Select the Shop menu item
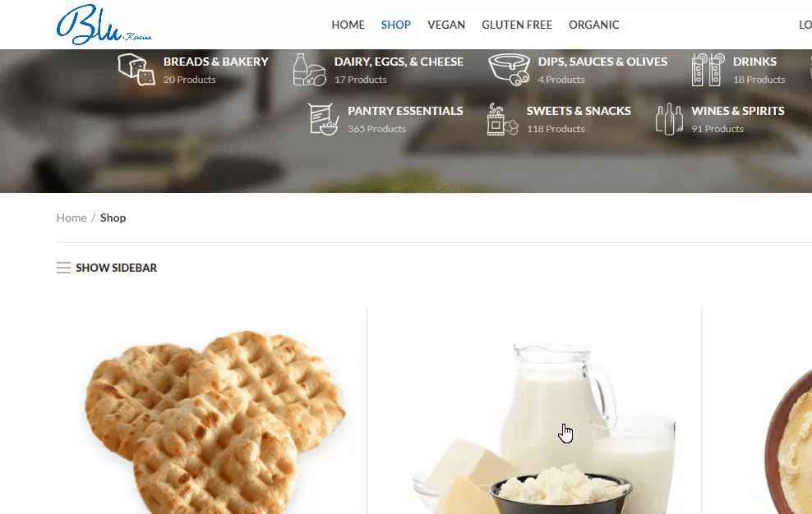The image size is (812, 514). [x=396, y=25]
